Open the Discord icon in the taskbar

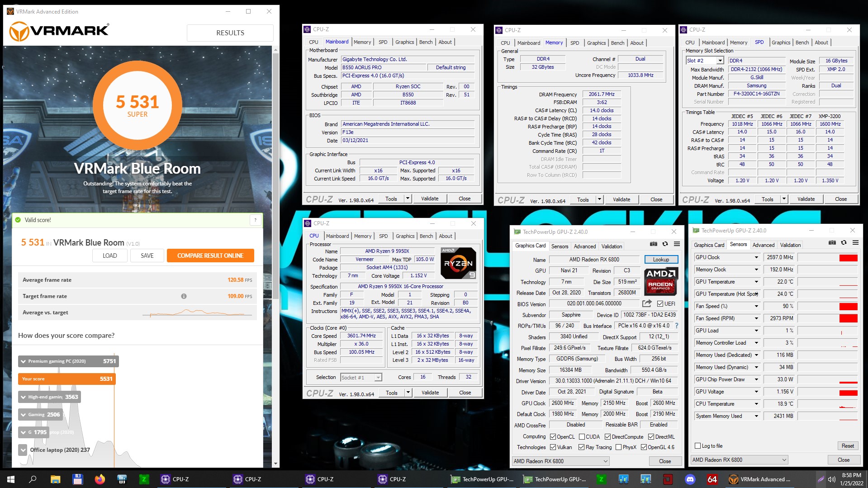[x=690, y=479]
